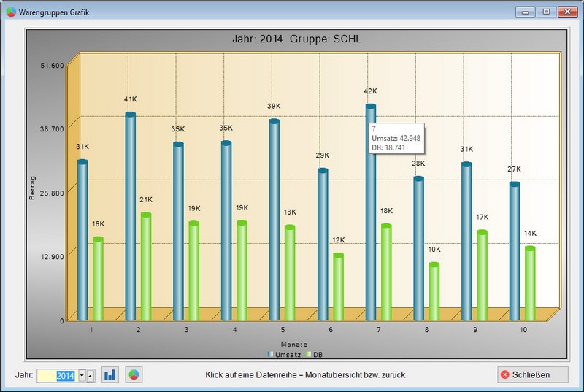The image size is (584, 392).
Task: Click the DB legend color marker
Action: coord(309,354)
